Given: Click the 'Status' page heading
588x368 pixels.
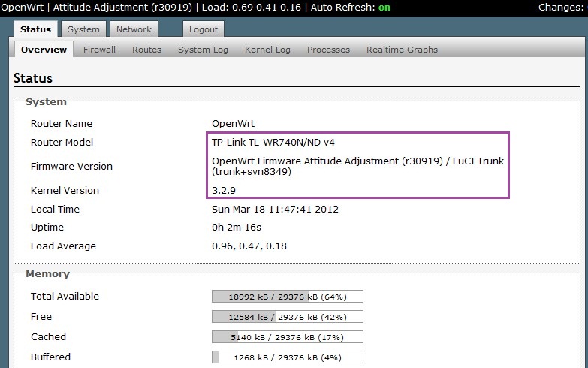Looking at the screenshot, I should pos(33,78).
